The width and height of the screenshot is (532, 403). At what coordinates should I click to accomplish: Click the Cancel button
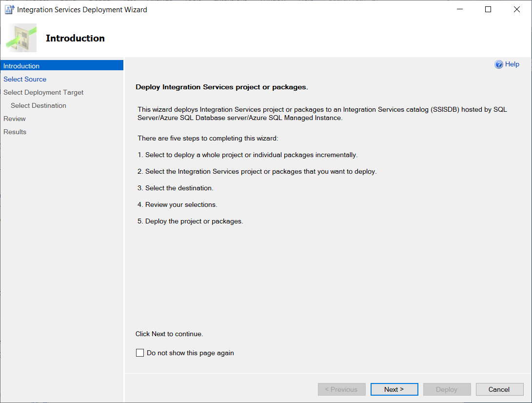click(499, 389)
